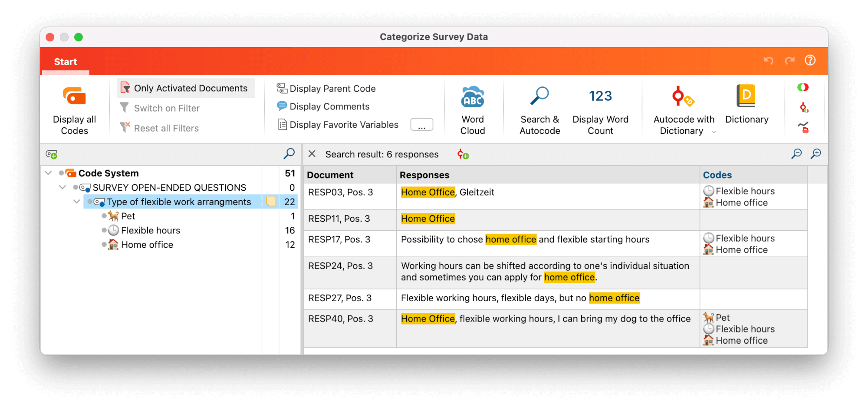This screenshot has height=408, width=868.
Task: Click the autocode icon in the search result bar
Action: (x=463, y=154)
